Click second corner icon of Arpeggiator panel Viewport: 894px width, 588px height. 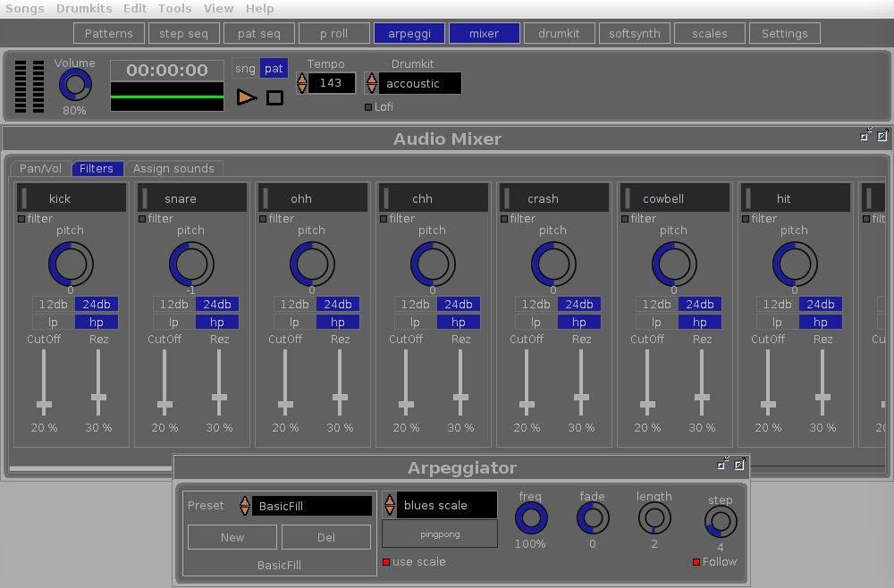click(739, 463)
